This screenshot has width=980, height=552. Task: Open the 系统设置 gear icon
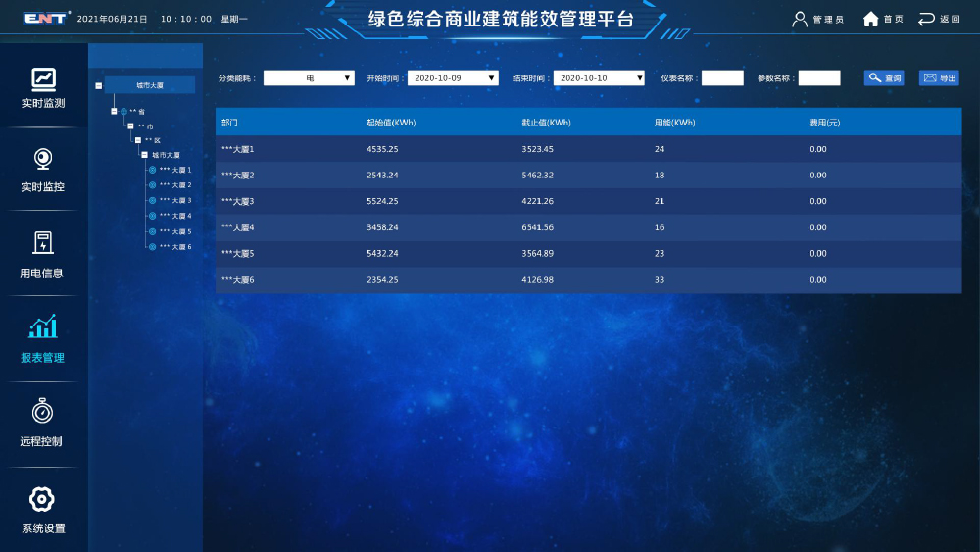pyautogui.click(x=43, y=499)
